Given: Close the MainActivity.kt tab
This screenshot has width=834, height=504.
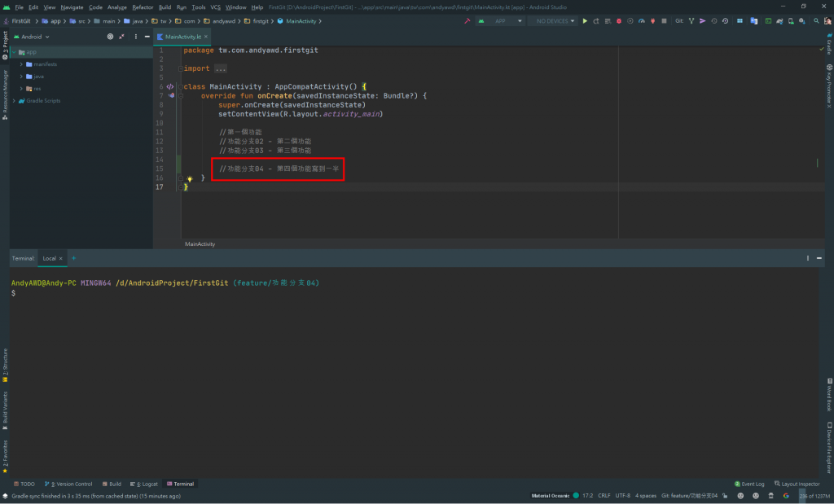Looking at the screenshot, I should (206, 37).
